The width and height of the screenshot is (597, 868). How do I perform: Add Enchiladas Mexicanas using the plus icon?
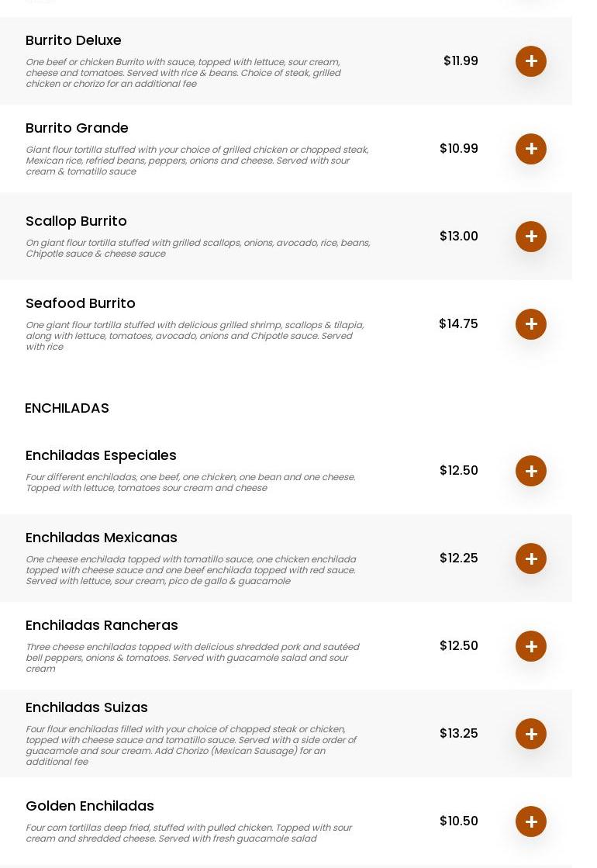(530, 558)
